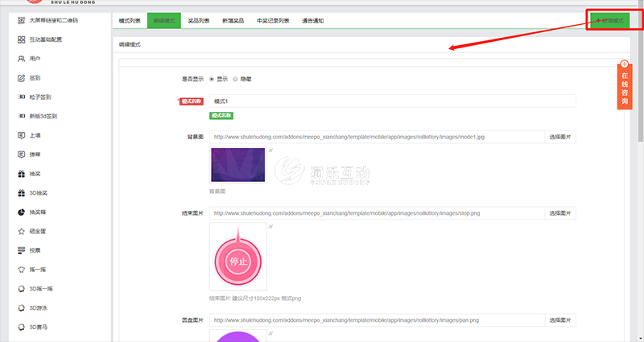Switch to the 编辑模式 tab
The width and height of the screenshot is (644, 342).
pyautogui.click(x=164, y=21)
